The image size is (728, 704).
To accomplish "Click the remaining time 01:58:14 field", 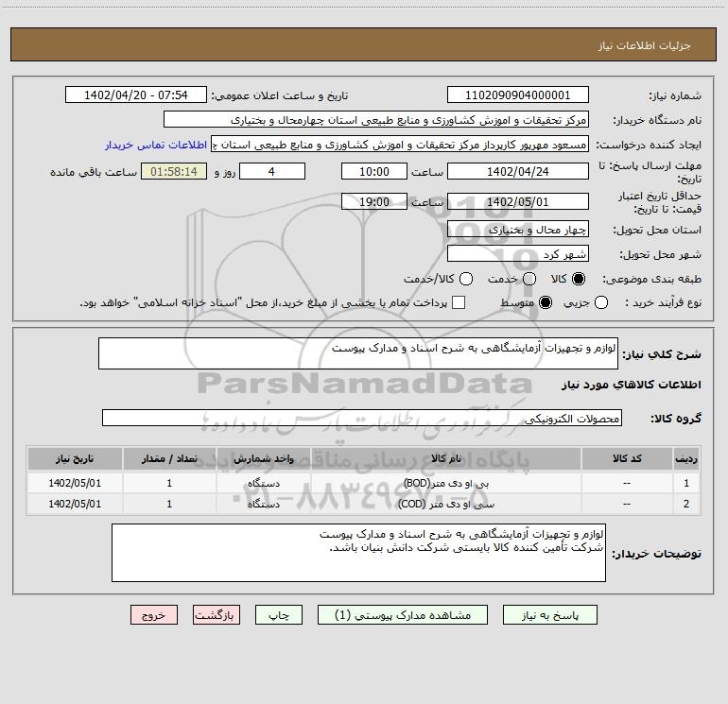I will pyautogui.click(x=174, y=171).
